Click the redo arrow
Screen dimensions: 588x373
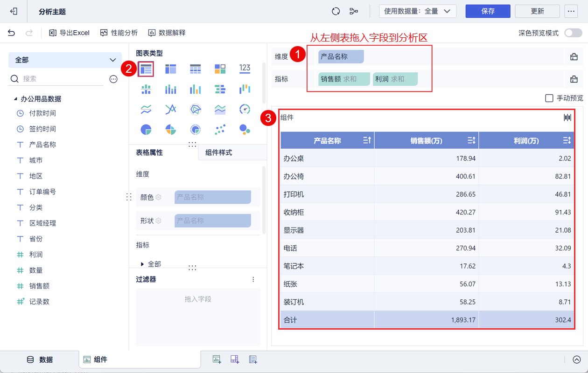coord(29,33)
